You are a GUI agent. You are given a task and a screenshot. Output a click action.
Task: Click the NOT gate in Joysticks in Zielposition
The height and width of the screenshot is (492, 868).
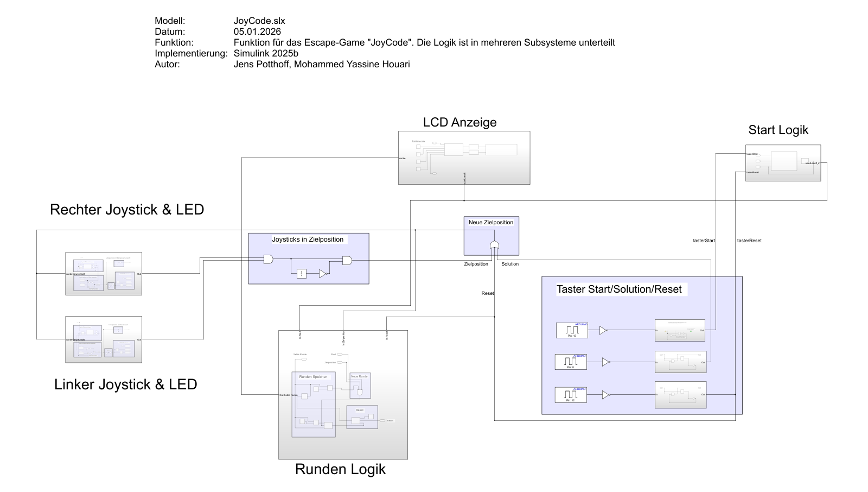(323, 274)
